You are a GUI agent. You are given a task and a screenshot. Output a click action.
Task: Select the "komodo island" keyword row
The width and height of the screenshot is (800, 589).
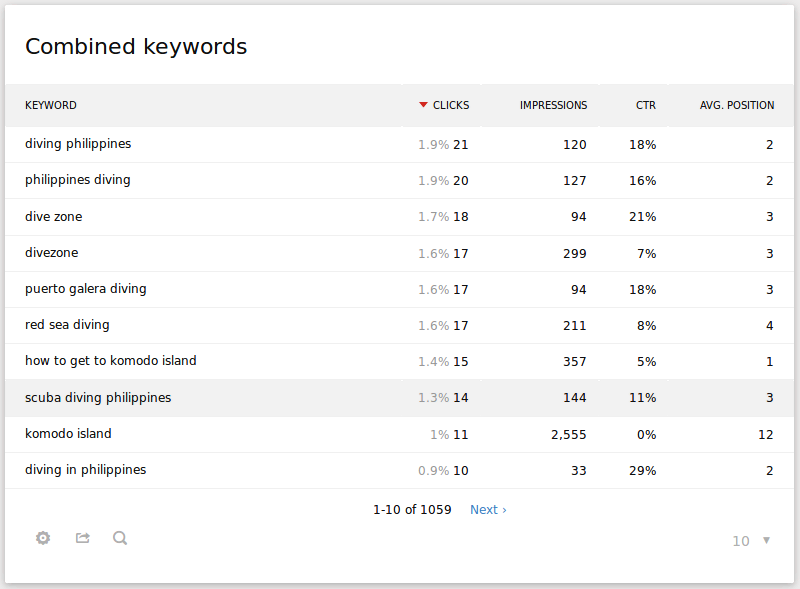[x=68, y=434]
